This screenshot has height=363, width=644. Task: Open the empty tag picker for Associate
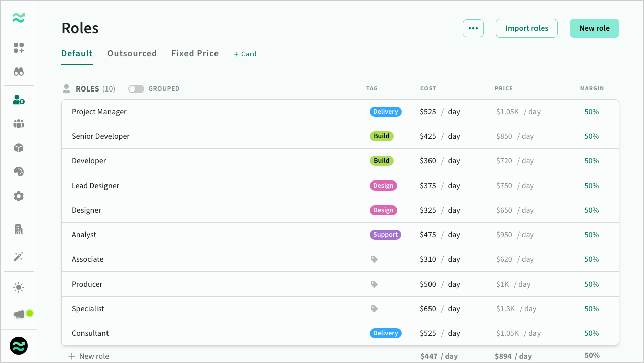[x=374, y=259]
